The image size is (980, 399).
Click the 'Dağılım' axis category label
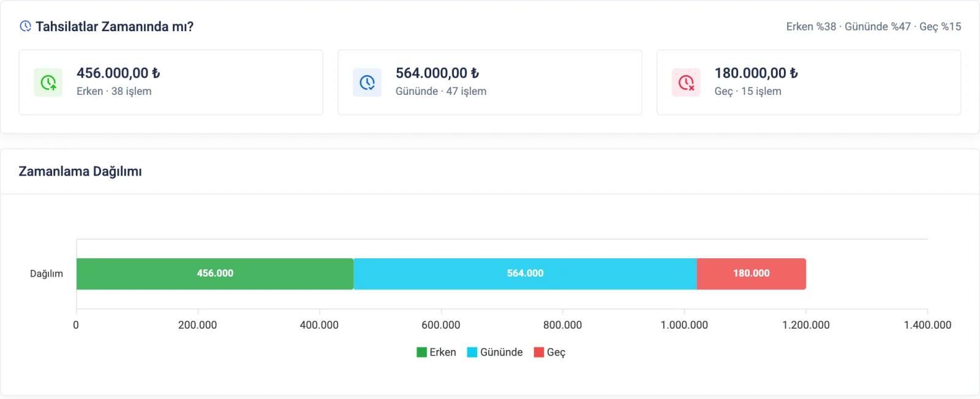(x=47, y=274)
